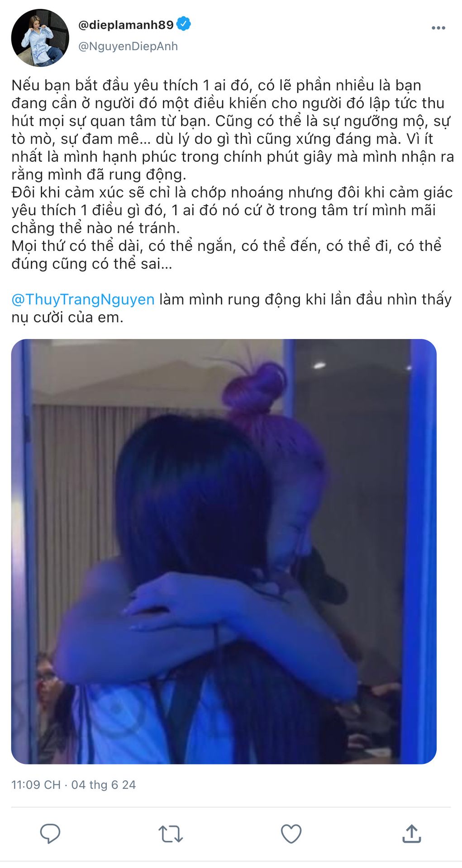Retweet using the arrows icon
Viewport: 462px width, 868px height.
[x=171, y=834]
